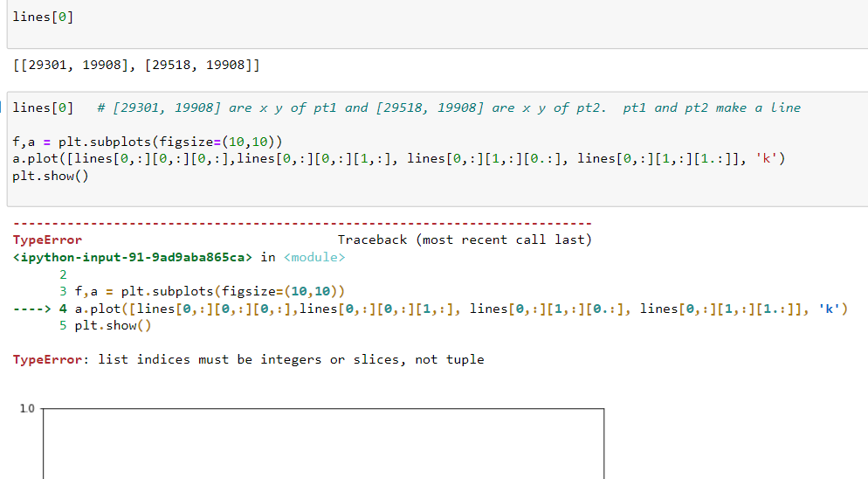The width and height of the screenshot is (868, 479).
Task: Click plt.show() in the code cell
Action: click(51, 177)
